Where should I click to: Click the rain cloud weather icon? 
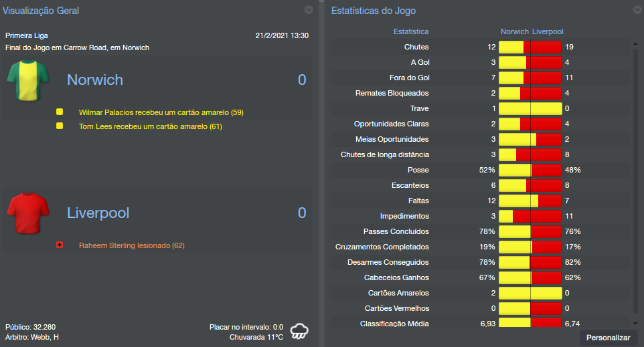299,330
